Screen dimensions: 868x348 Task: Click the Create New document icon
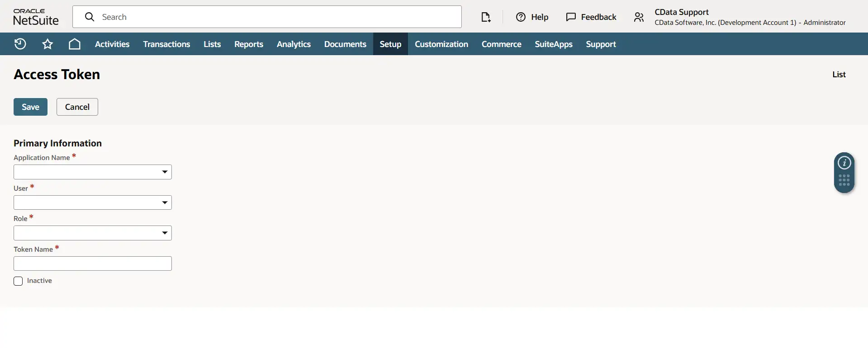[x=486, y=17]
